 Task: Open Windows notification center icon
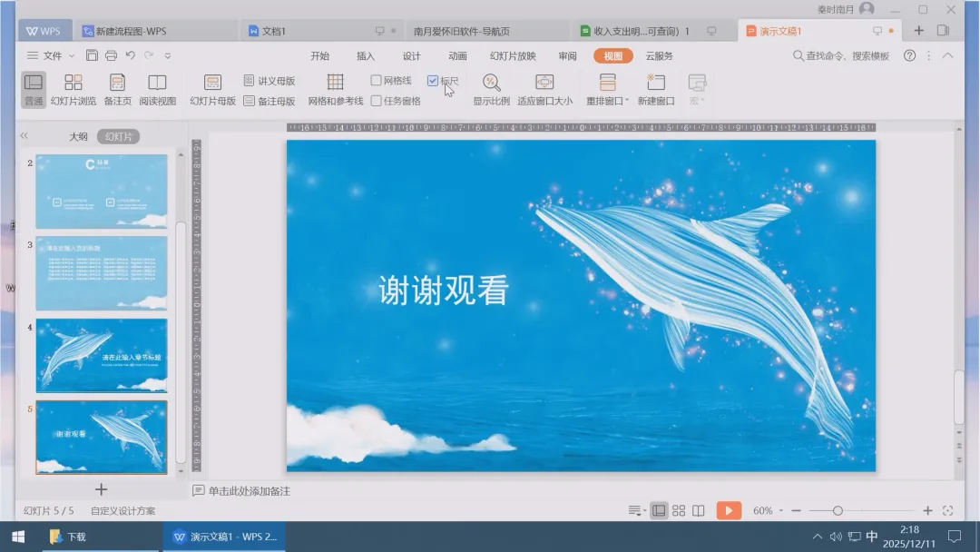(955, 537)
